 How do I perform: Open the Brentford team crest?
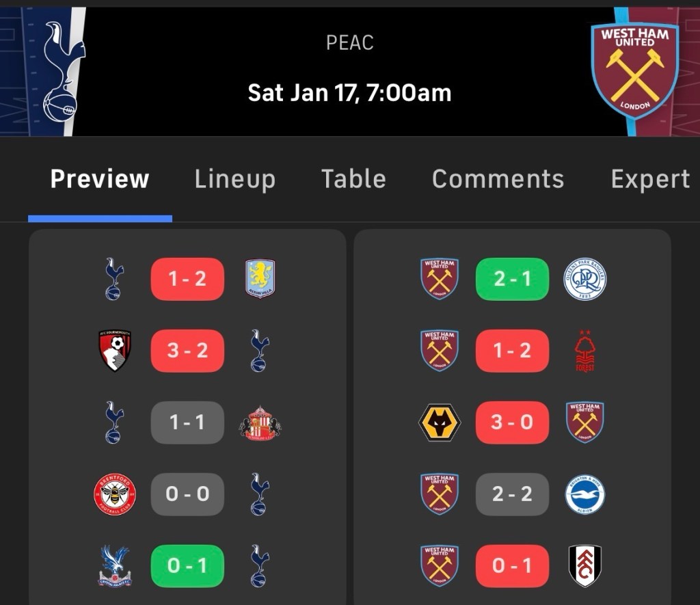115,494
